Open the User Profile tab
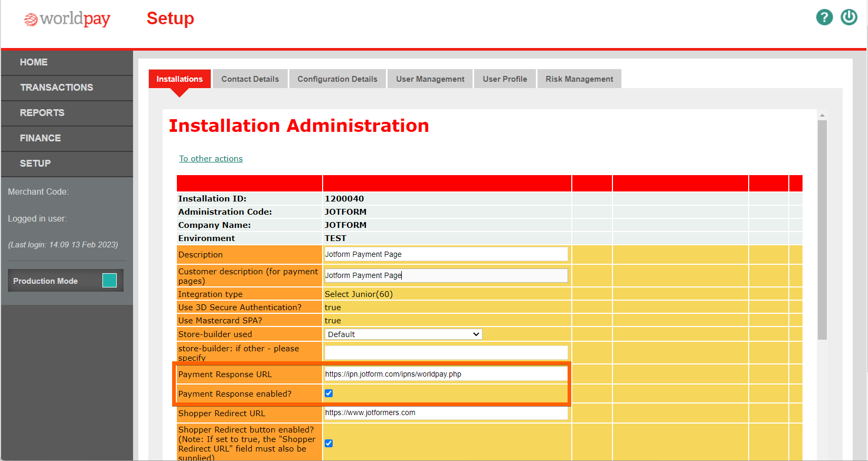The width and height of the screenshot is (868, 461). 505,79
